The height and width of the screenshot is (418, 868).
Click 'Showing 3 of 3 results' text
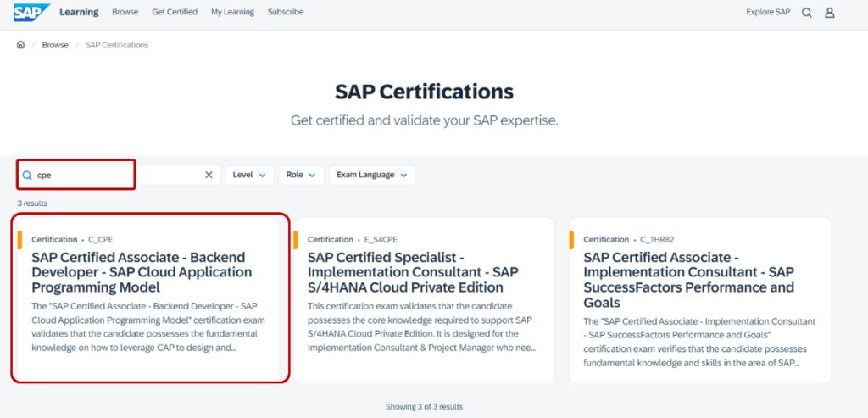click(x=424, y=407)
